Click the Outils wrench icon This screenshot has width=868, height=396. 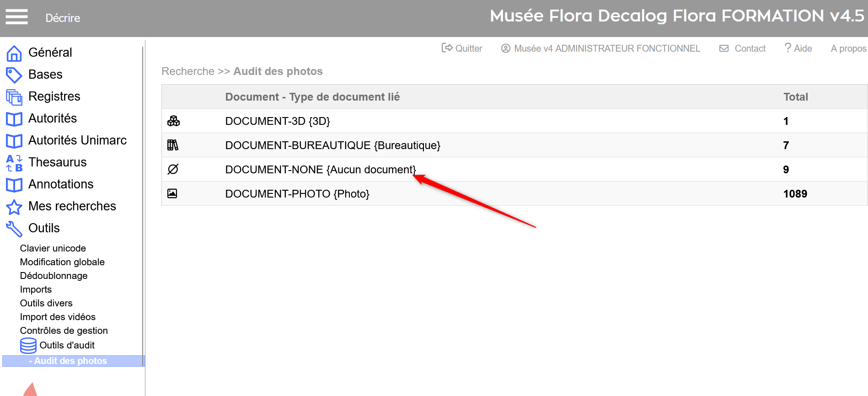click(14, 229)
